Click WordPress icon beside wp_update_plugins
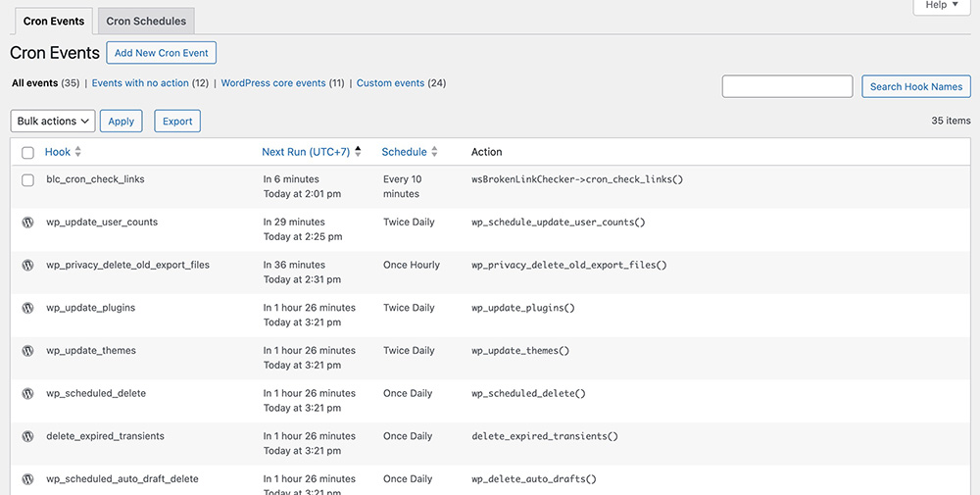The width and height of the screenshot is (980, 495). coord(27,308)
